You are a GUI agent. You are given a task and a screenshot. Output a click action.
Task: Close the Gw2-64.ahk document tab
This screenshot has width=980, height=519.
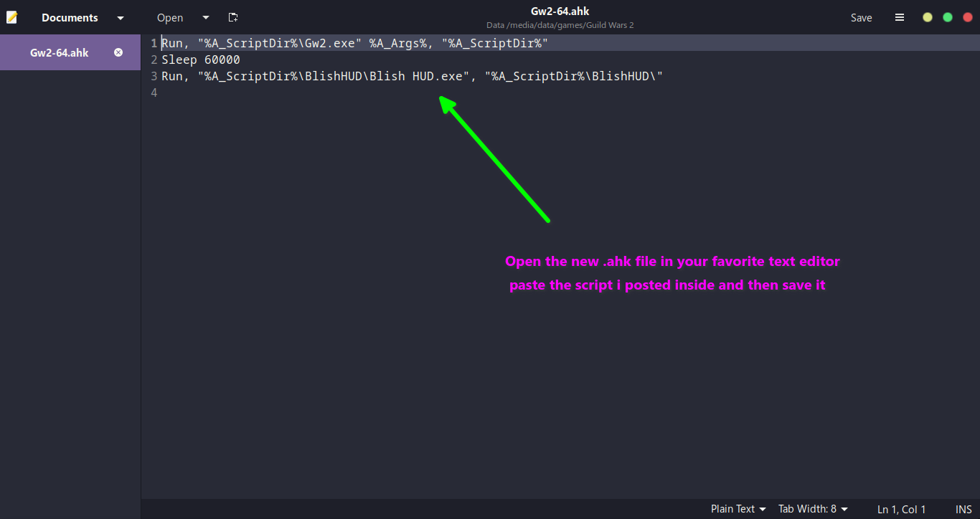point(118,52)
